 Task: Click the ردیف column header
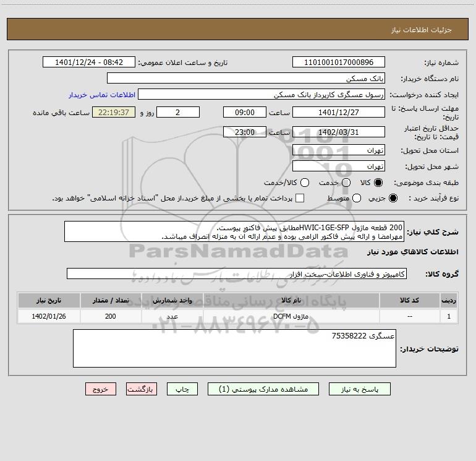449,300
